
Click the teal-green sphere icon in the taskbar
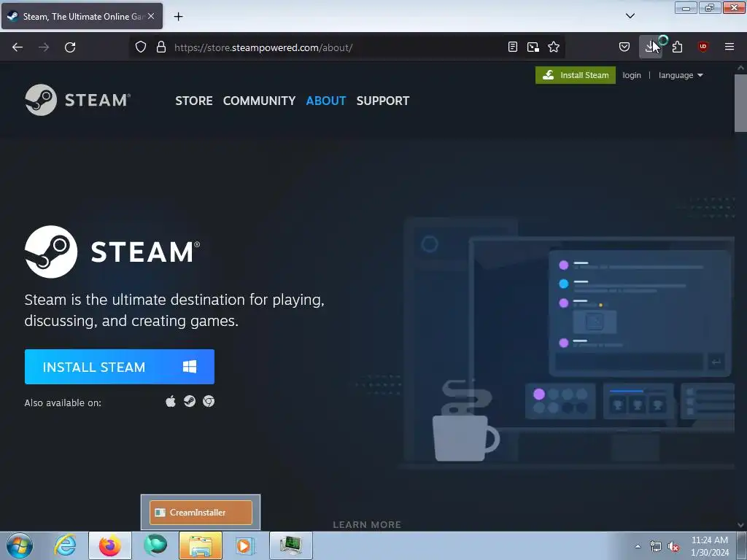155,545
